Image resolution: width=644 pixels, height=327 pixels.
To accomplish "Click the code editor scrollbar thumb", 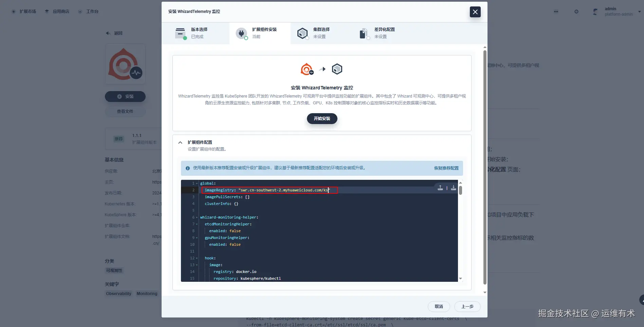I will (460, 190).
